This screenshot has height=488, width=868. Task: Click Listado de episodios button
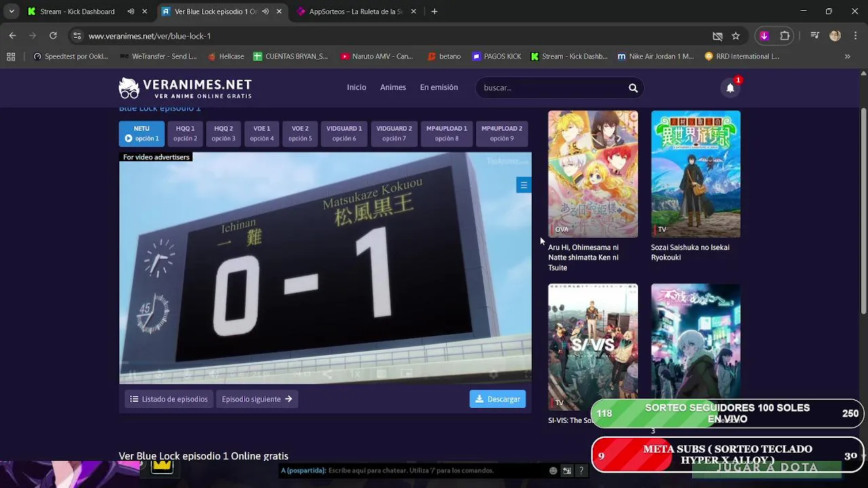[169, 399]
